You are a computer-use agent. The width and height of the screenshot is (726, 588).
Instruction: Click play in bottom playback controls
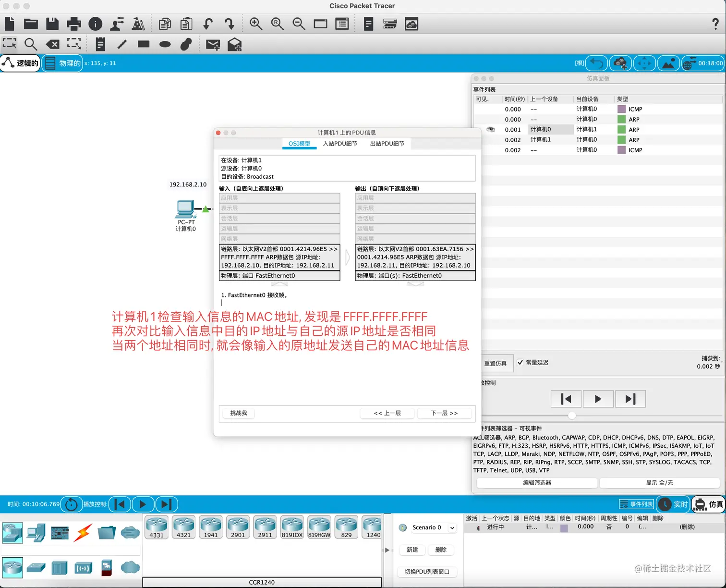click(143, 504)
